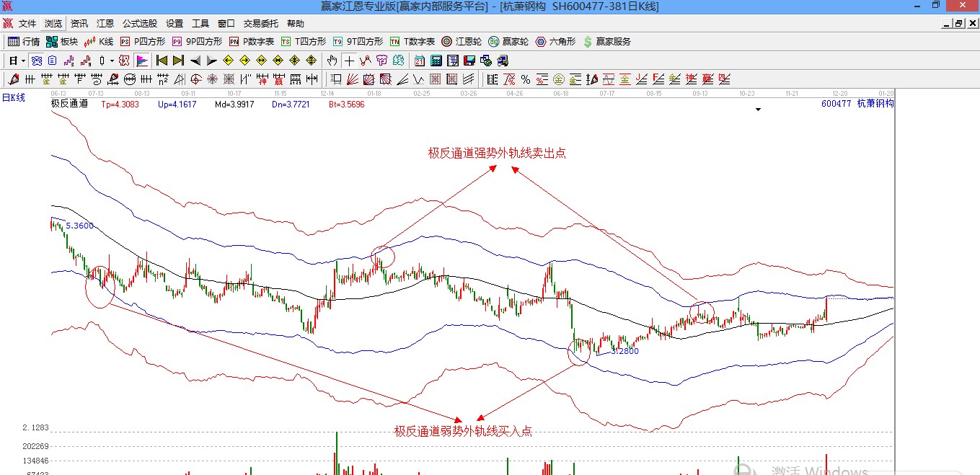This screenshot has height=475, width=980.
Task: Activate the crosshair cursor tool
Action: click(x=349, y=61)
